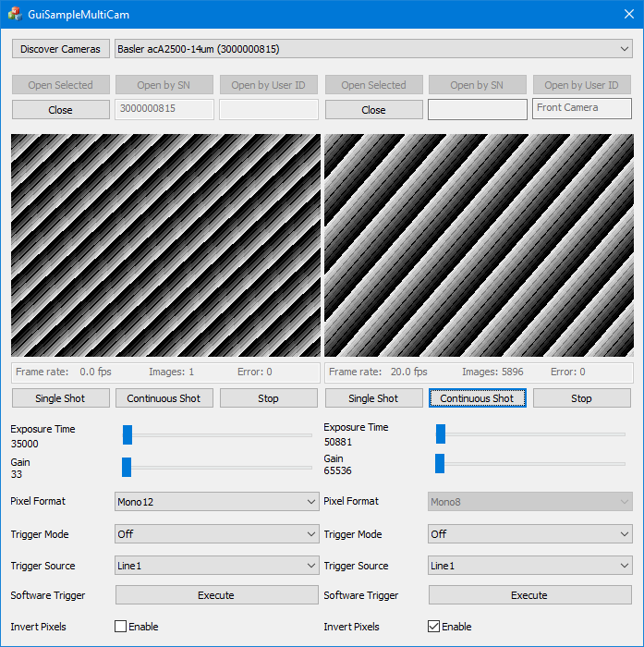Click the GuiSampleMultiCam app icon in title bar
Screen dimensions: 644x647
click(x=16, y=15)
